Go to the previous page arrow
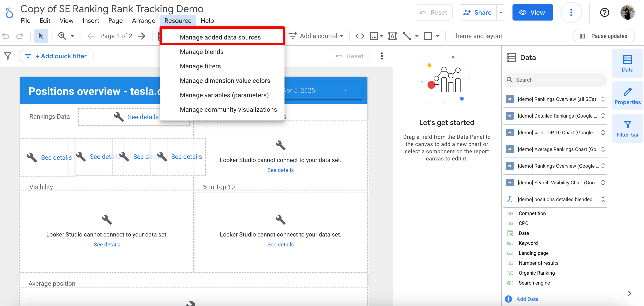Image resolution: width=644 pixels, height=306 pixels. click(91, 36)
